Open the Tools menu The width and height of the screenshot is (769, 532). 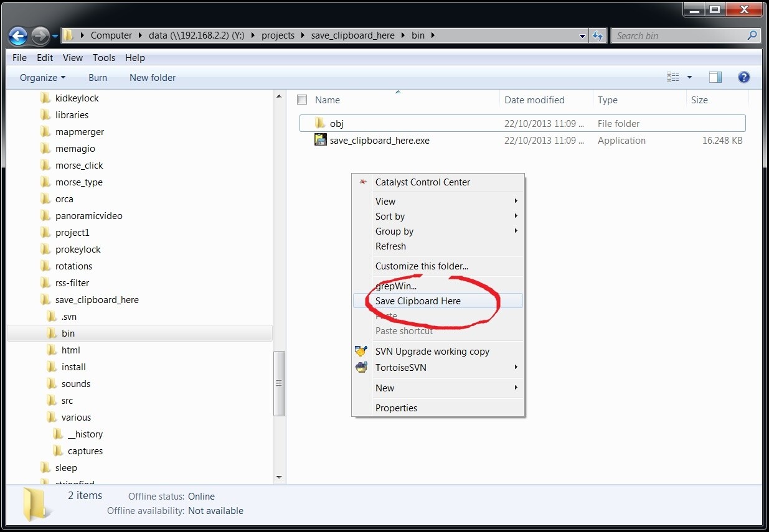click(x=104, y=57)
